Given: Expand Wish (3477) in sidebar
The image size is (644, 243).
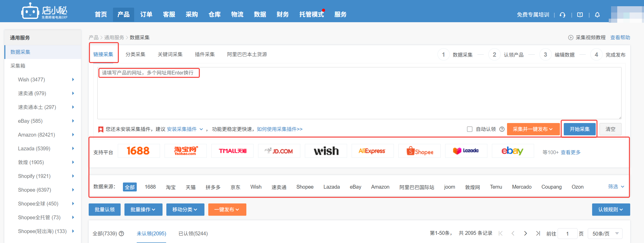Looking at the screenshot, I should 73,80.
